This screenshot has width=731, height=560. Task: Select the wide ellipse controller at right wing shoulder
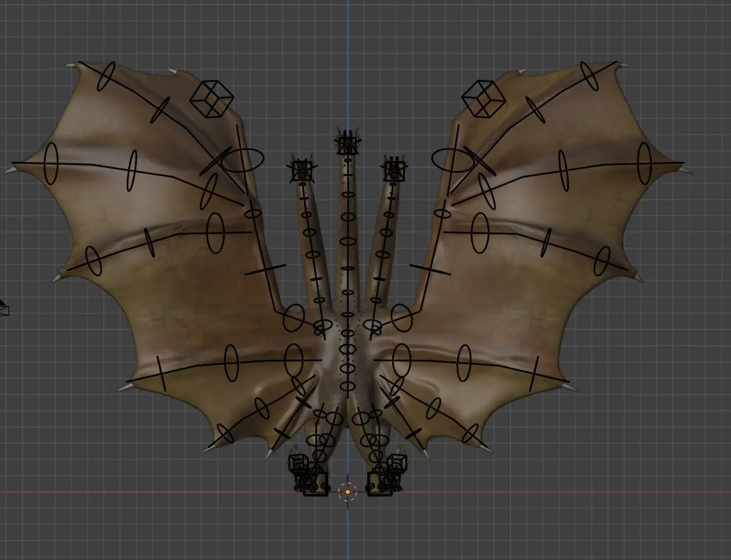[453, 160]
